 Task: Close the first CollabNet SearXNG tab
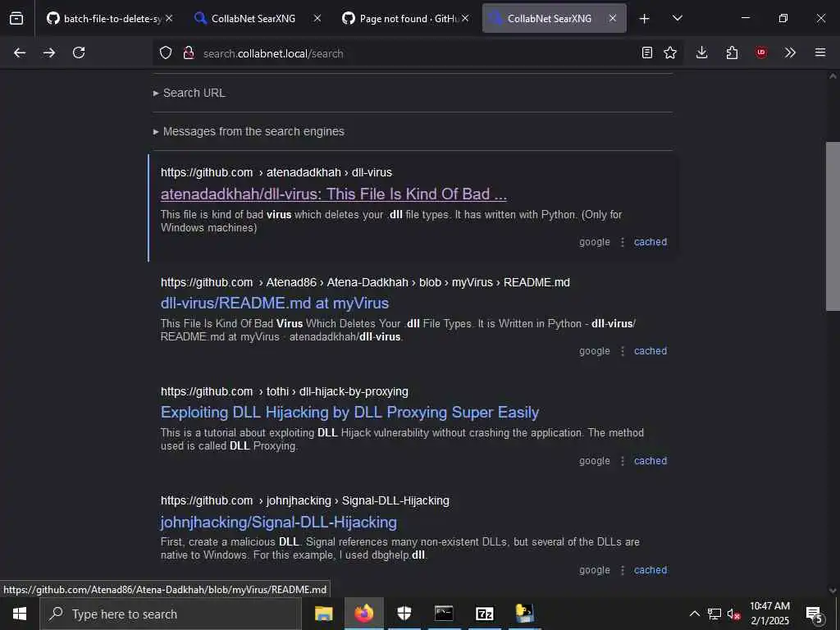(x=317, y=18)
